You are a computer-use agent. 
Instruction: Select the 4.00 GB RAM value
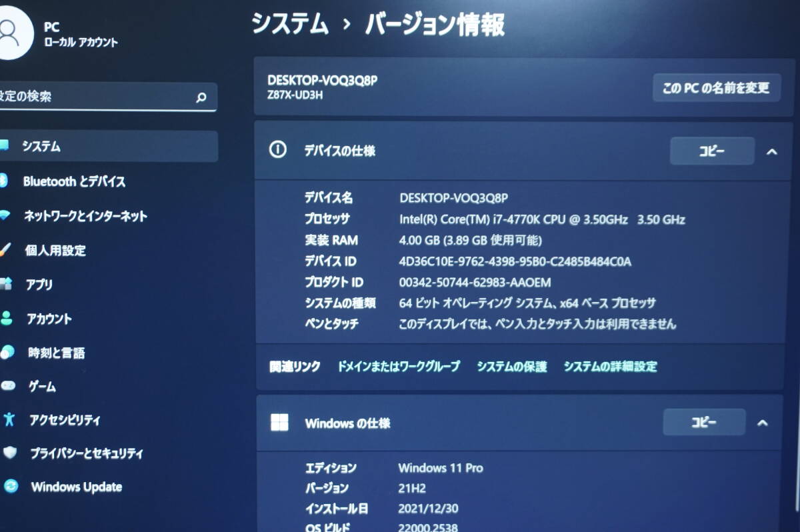point(470,240)
